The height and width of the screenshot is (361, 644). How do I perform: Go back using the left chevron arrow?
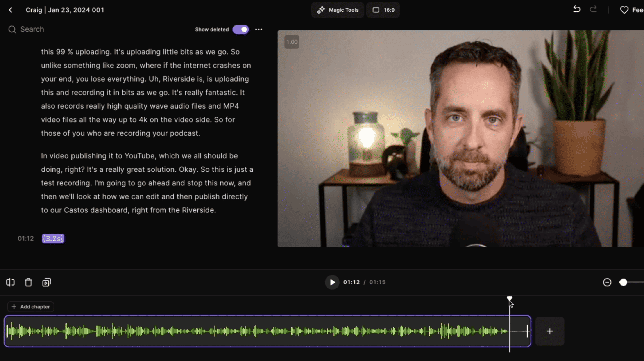(x=11, y=10)
